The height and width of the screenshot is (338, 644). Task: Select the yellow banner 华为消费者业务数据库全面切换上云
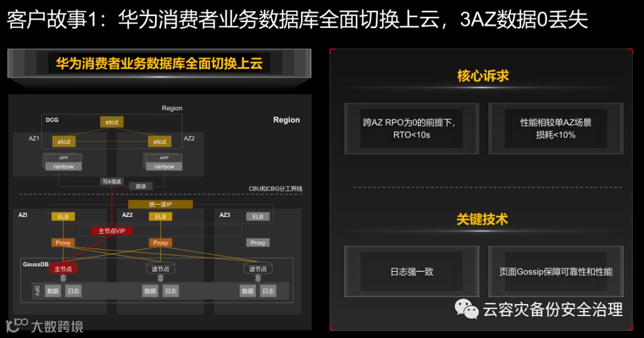click(159, 63)
